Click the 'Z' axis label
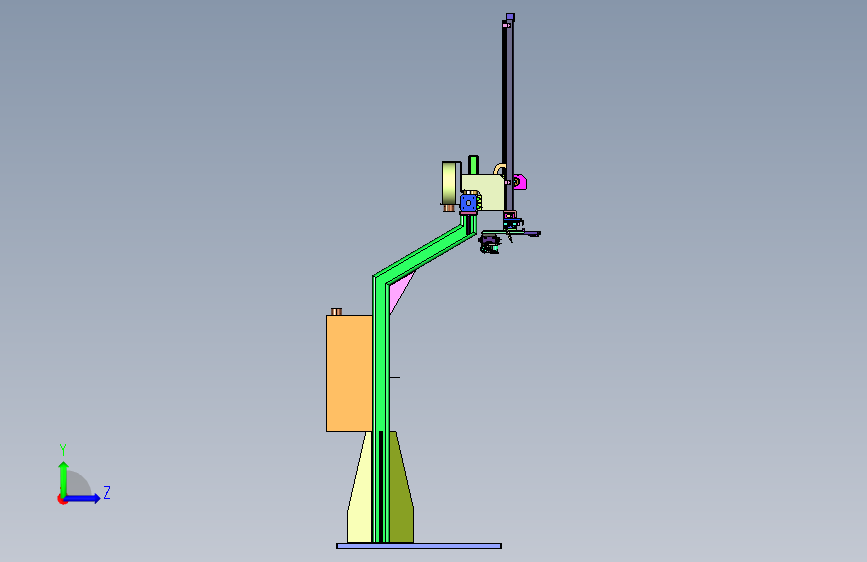Viewport: 867px width, 562px height. click(107, 492)
